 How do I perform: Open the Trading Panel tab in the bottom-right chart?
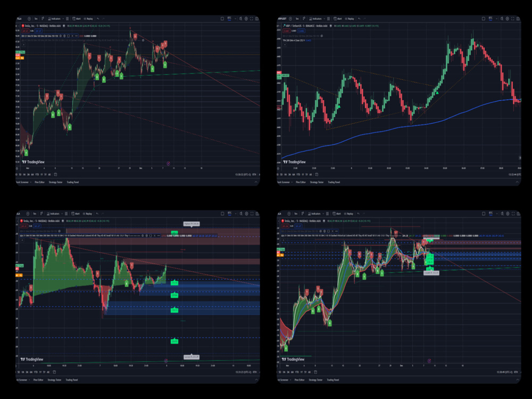pyautogui.click(x=333, y=380)
